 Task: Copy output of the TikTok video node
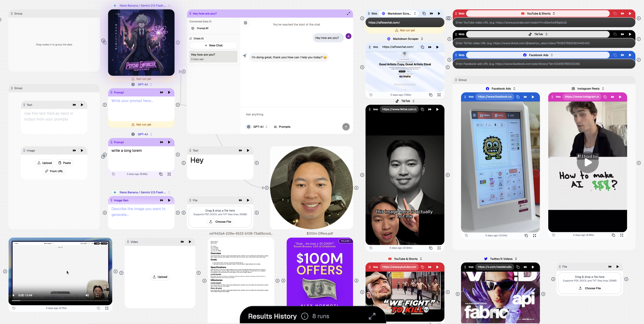(x=431, y=248)
